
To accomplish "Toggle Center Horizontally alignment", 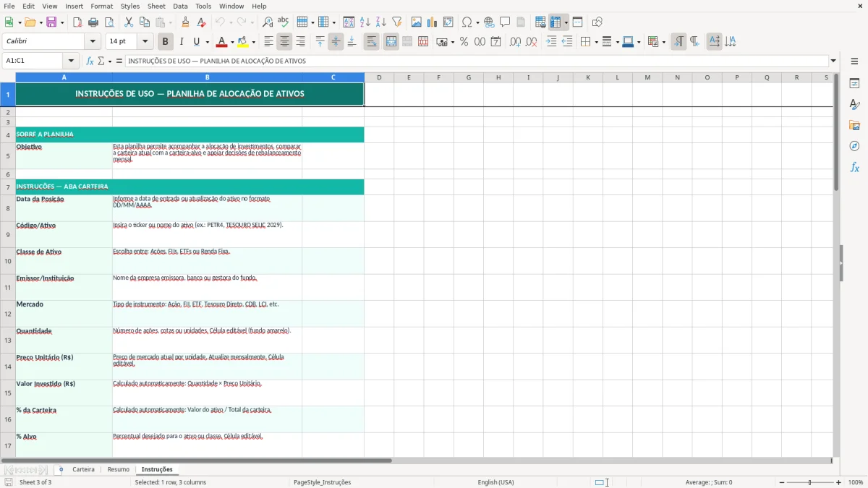I will (x=284, y=42).
